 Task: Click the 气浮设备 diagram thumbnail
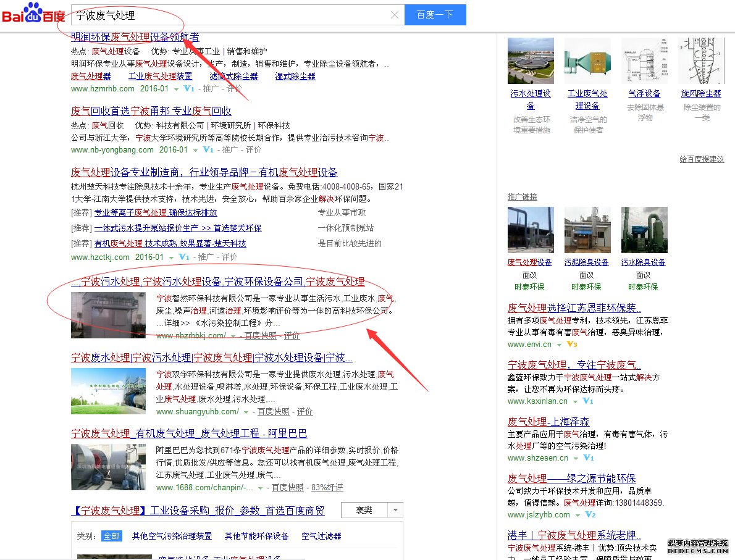645,61
